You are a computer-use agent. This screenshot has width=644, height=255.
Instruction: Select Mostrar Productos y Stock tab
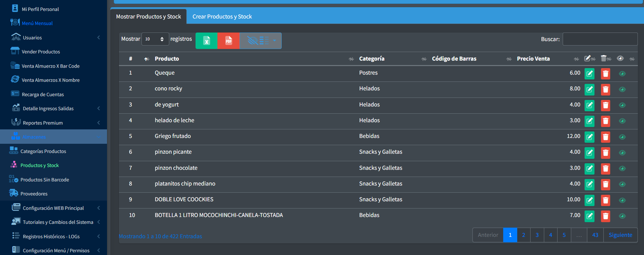click(x=148, y=16)
